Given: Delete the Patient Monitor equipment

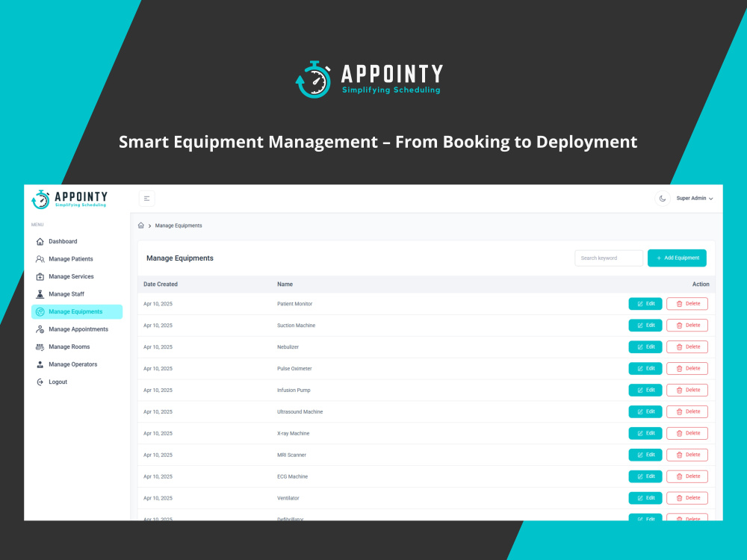Looking at the screenshot, I should click(x=687, y=304).
